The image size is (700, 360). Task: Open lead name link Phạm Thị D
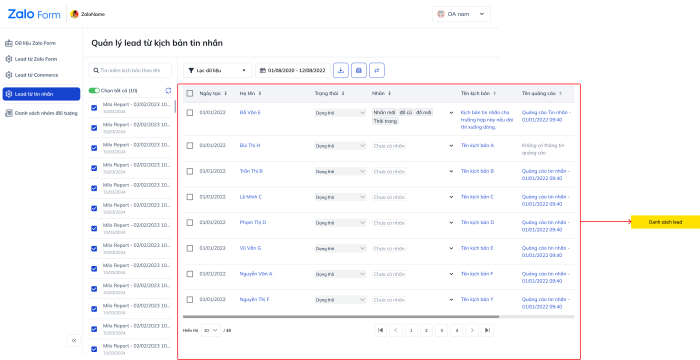(x=253, y=222)
